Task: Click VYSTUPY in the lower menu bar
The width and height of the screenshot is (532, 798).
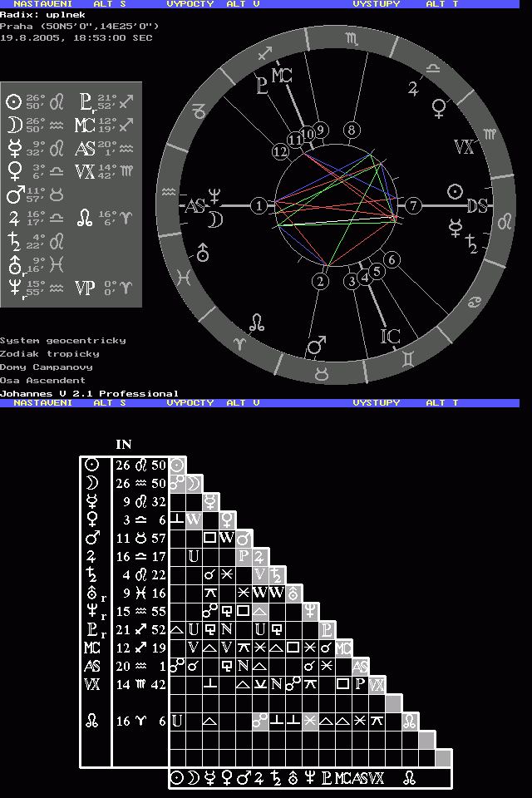Action: [376, 403]
